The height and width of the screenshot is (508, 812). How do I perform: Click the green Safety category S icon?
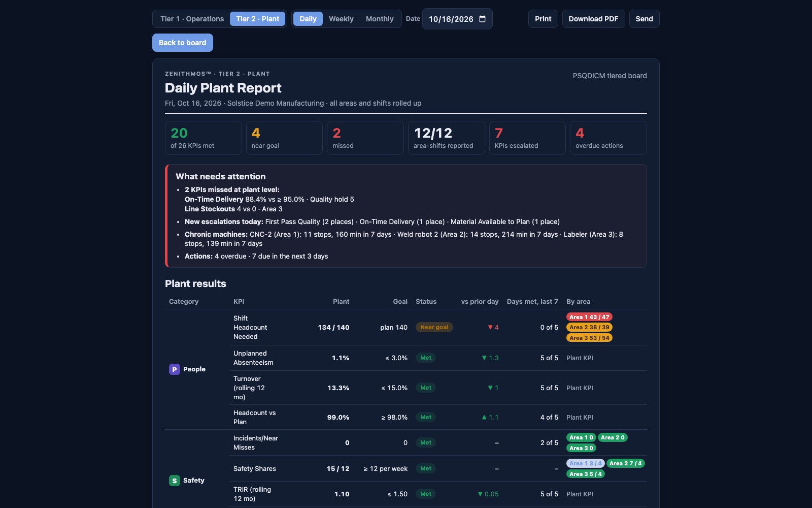point(174,481)
